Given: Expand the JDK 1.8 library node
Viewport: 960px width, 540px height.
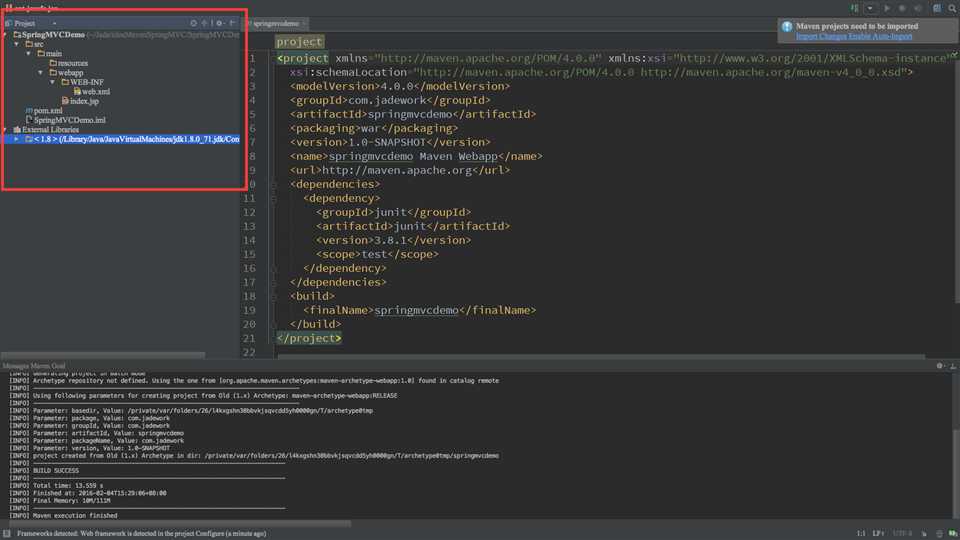Looking at the screenshot, I should [x=17, y=140].
